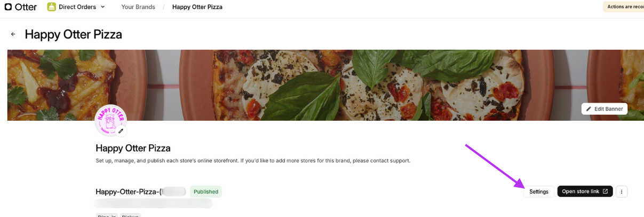Click the yellow Direct Orders app icon

point(51,7)
